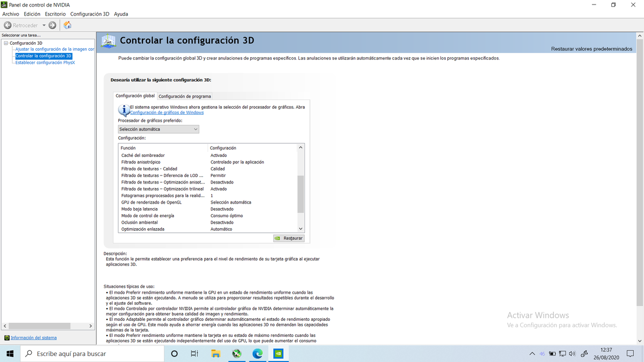Select Filtrado de texturas Optimización anisot... row

click(x=208, y=182)
